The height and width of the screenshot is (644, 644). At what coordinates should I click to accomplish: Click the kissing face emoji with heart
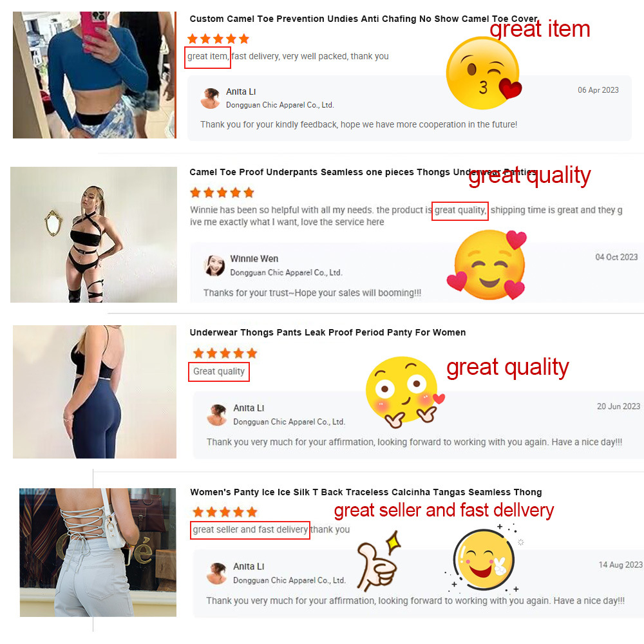pos(484,73)
